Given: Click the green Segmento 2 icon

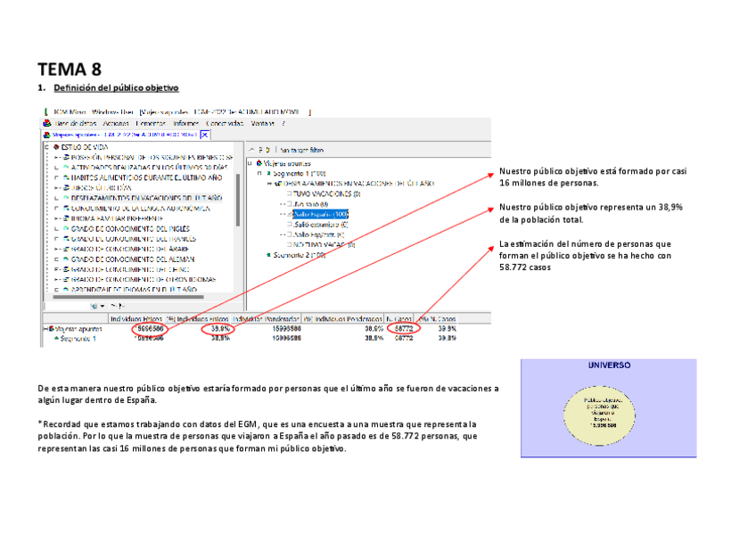Looking at the screenshot, I should (270, 254).
